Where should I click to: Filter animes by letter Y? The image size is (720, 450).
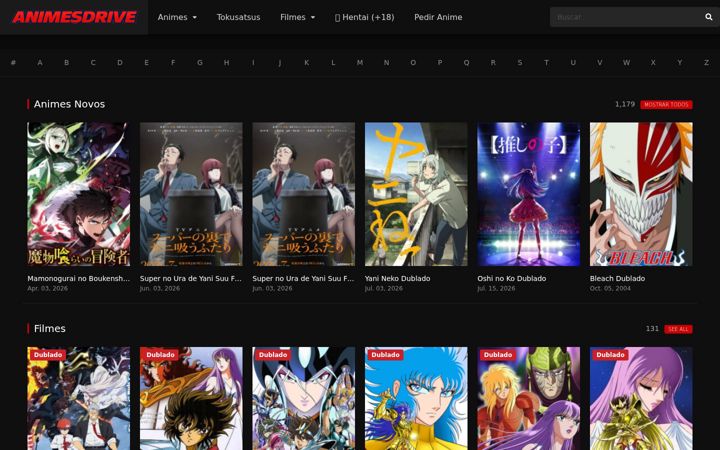coord(680,62)
